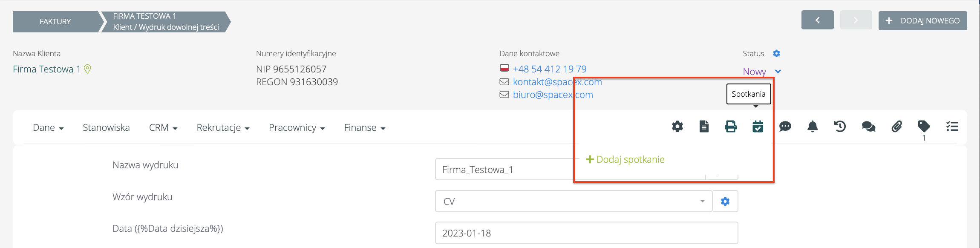Click the date field showing 2023-01-18
The height and width of the screenshot is (248, 980).
click(586, 233)
